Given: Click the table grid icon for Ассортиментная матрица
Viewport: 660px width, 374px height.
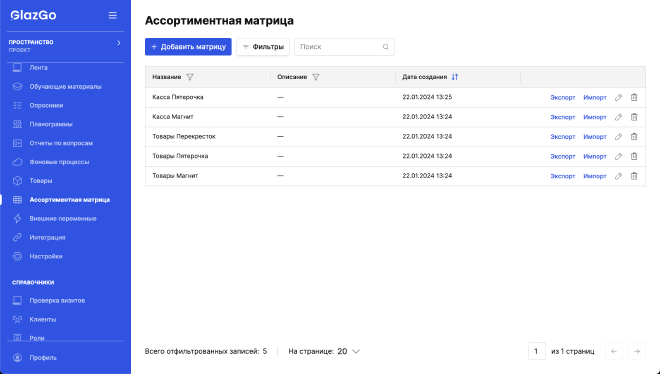Looking at the screenshot, I should (17, 200).
